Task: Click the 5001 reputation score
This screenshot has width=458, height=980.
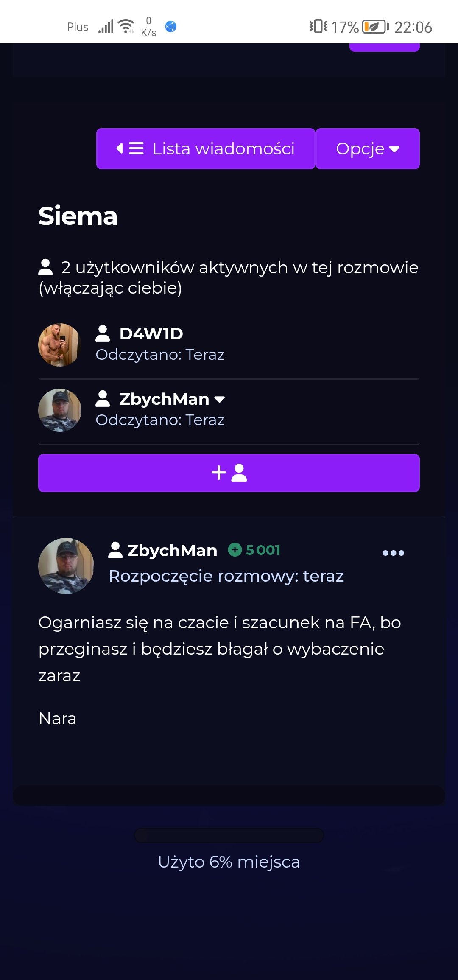Action: point(263,550)
